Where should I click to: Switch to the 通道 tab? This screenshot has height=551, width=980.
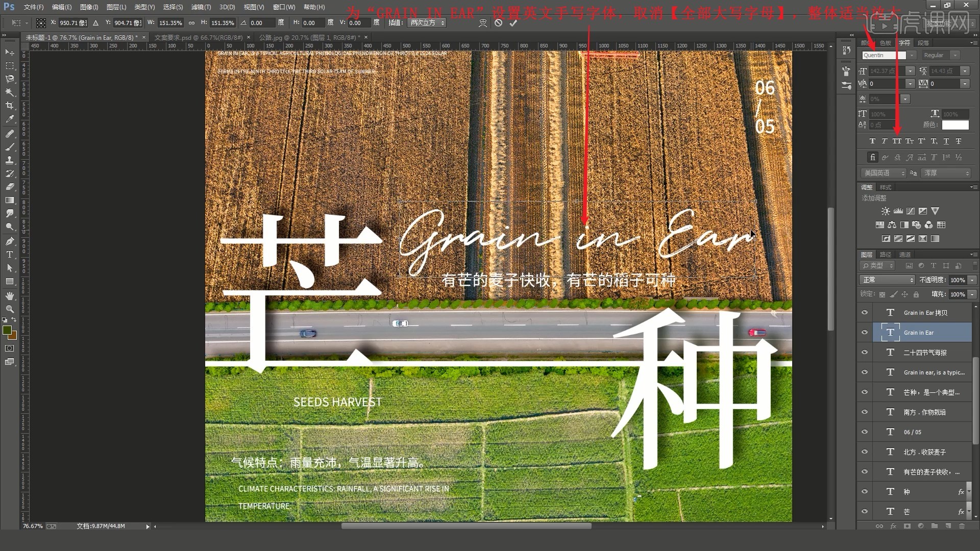pos(904,255)
